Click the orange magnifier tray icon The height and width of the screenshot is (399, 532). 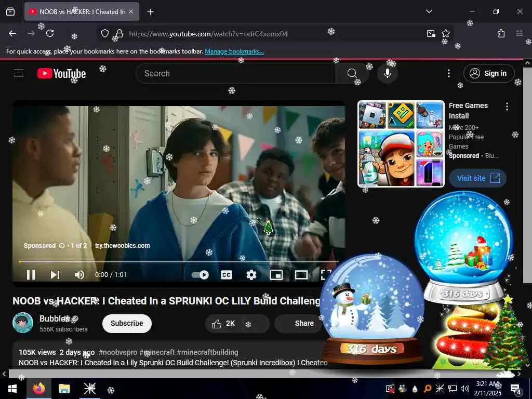pos(427,389)
